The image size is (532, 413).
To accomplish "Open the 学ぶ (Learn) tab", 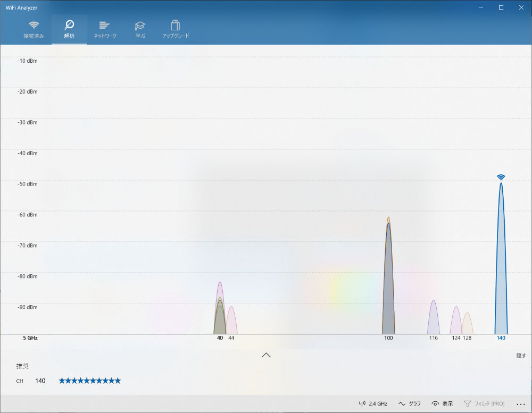I will [x=140, y=30].
